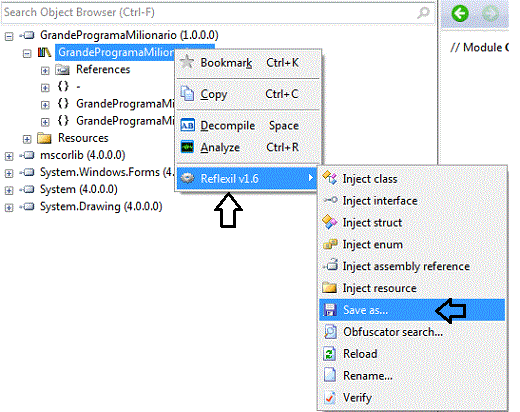Click the Inject struct icon
This screenshot has height=412, width=520.
pyautogui.click(x=330, y=222)
